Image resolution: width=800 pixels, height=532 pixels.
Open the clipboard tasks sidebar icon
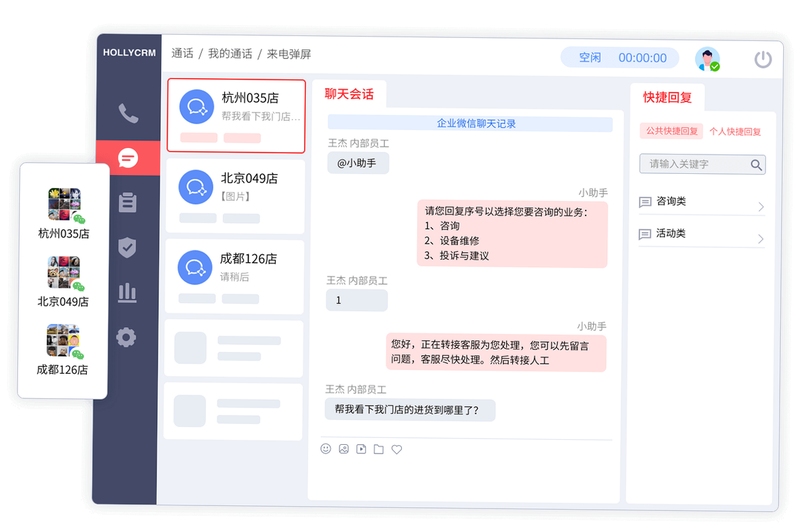(x=128, y=202)
